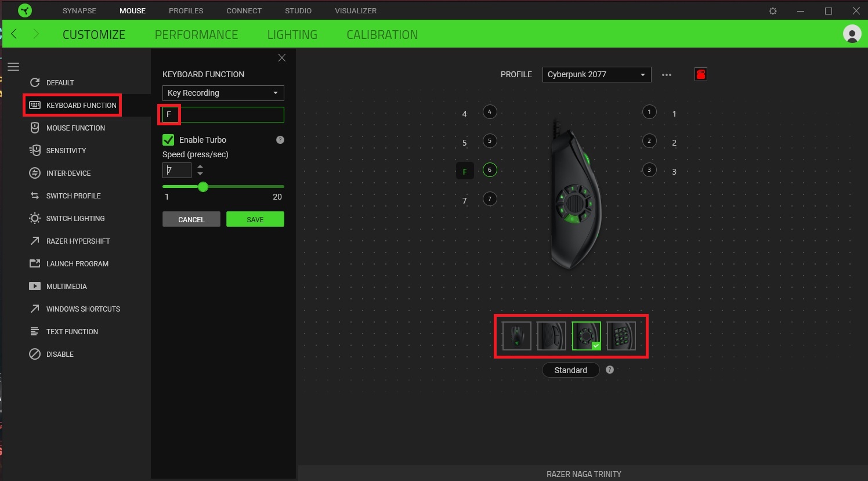868x481 pixels.
Task: Click the Razer logo icon
Action: 25,10
